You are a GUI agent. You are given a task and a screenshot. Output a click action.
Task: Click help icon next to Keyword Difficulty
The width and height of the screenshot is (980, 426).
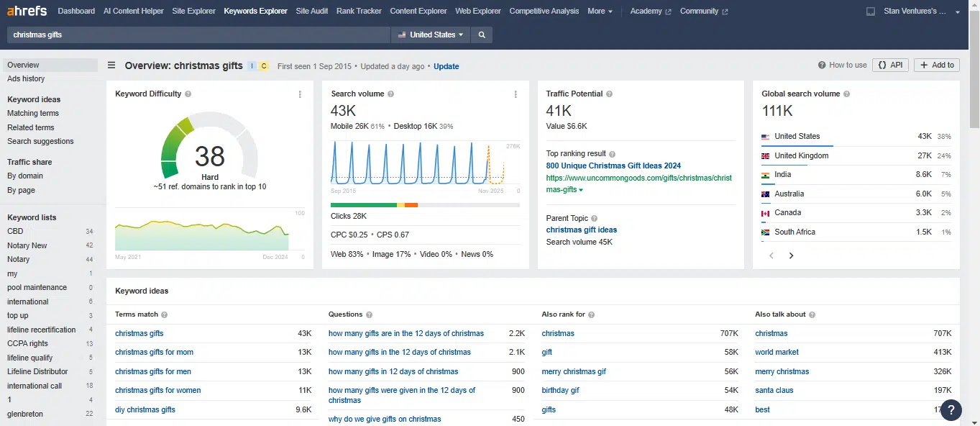tap(188, 94)
